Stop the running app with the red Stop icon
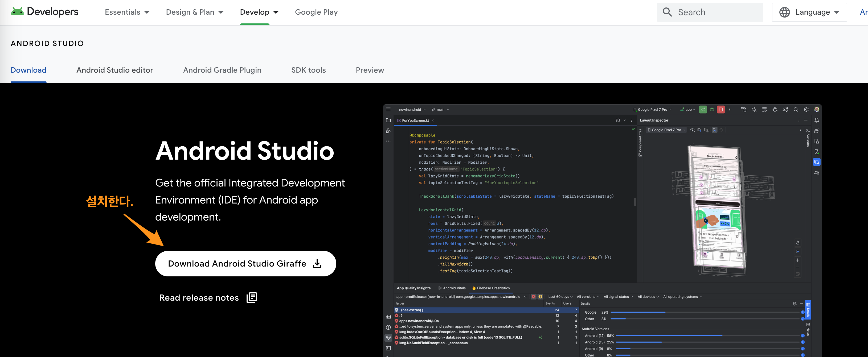This screenshot has width=868, height=357. (x=721, y=109)
